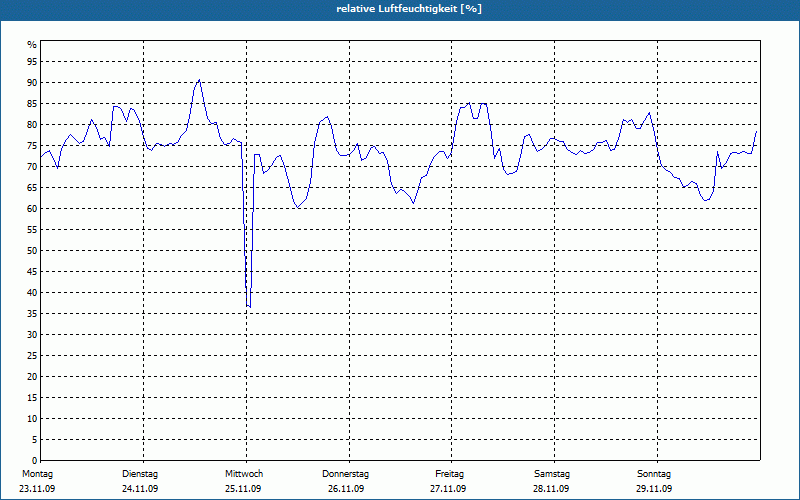Click the '70' y-axis value
Image resolution: width=800 pixels, height=500 pixels.
pyautogui.click(x=32, y=167)
